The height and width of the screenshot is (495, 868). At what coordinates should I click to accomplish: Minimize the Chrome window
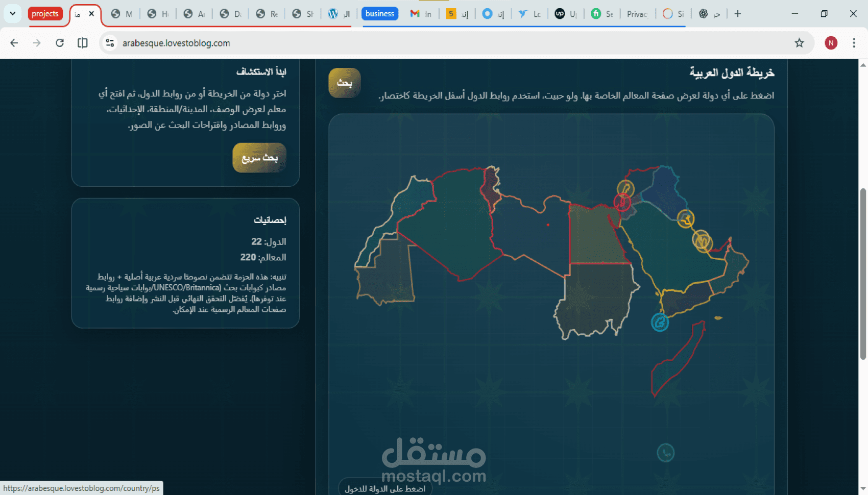pyautogui.click(x=795, y=14)
